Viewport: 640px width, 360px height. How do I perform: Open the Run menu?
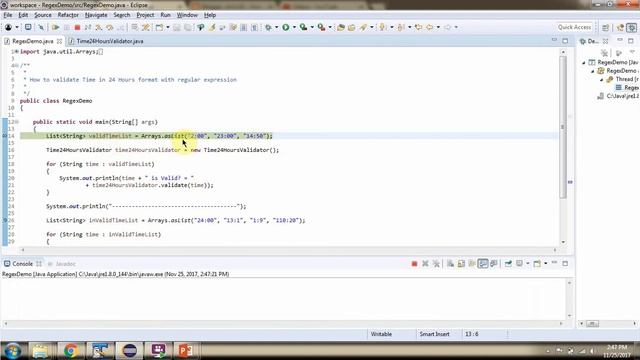point(165,15)
